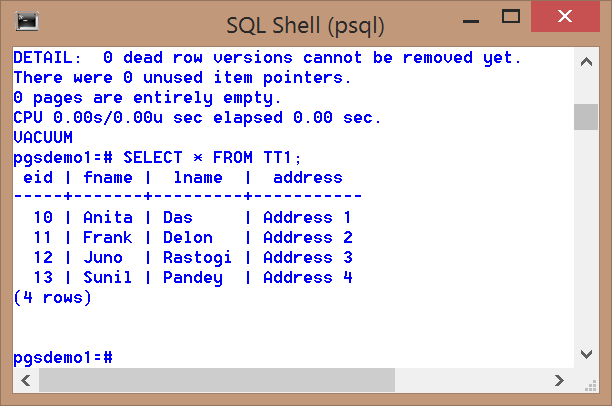
Task: Select the fname column header
Action: point(107,178)
